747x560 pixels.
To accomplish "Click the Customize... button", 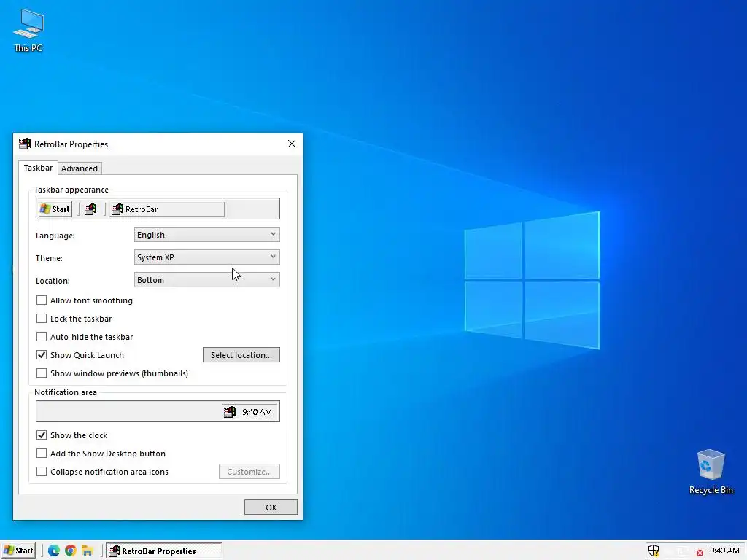I will (249, 472).
